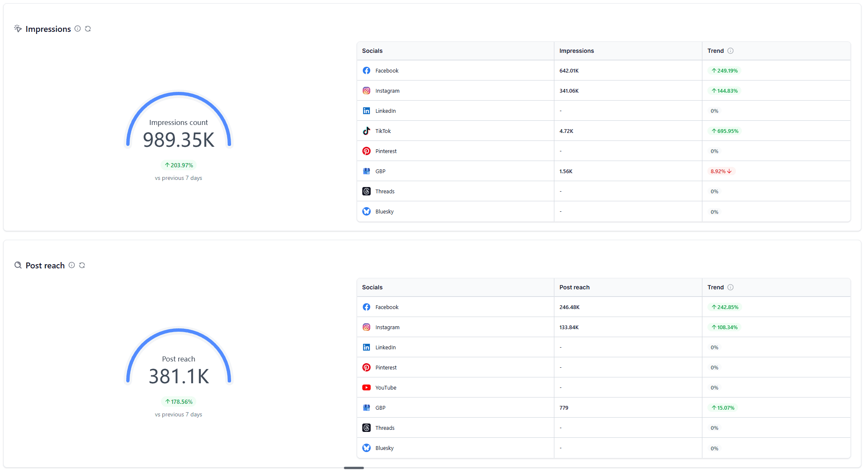Click the Threads icon in Impressions table
The height and width of the screenshot is (473, 868).
366,191
